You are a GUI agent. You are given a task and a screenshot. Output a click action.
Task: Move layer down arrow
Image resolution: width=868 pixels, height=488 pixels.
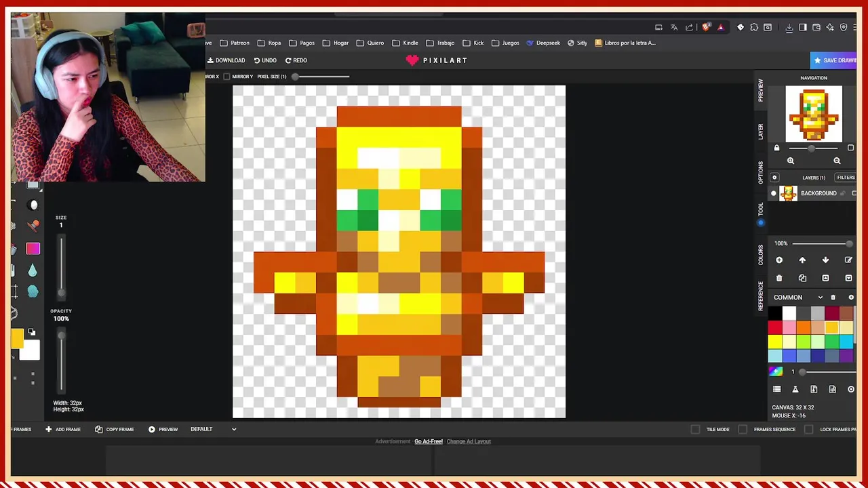point(825,260)
